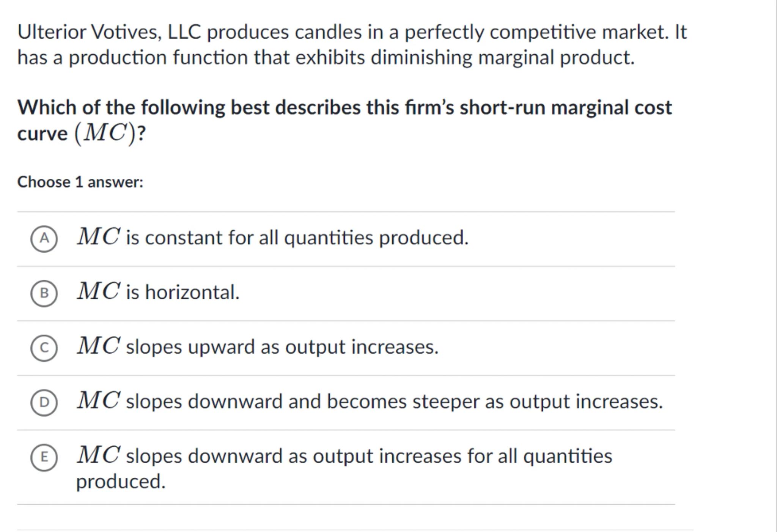Click the word 'produced.' on option E's second line

[x=121, y=482]
